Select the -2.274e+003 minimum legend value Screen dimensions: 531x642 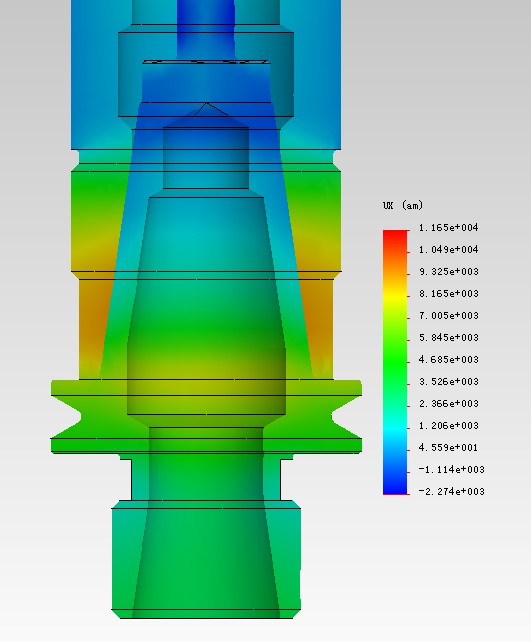(451, 491)
